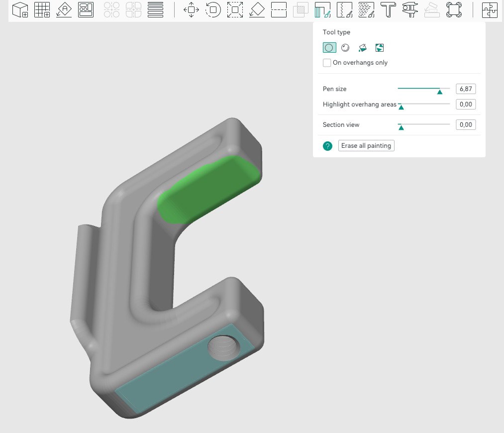This screenshot has width=504, height=433.
Task: Click the Highlight overhang areas slider handle
Action: pyautogui.click(x=401, y=108)
